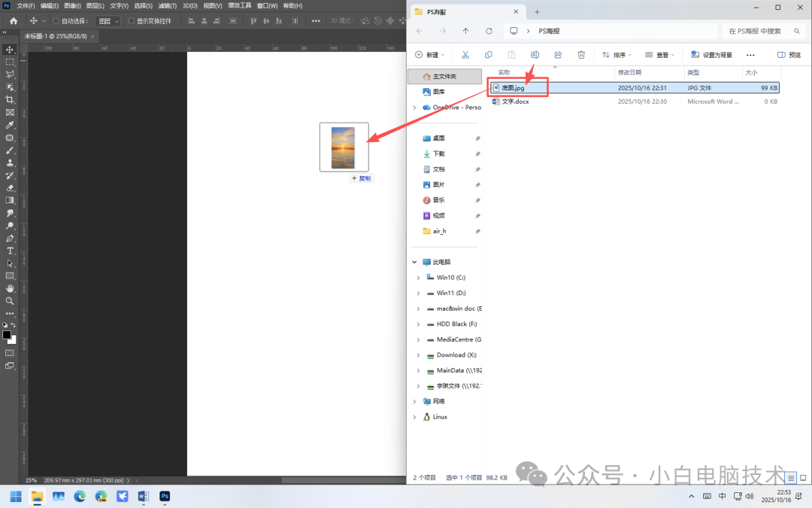Click the foreground color swatch
The height and width of the screenshot is (508, 812).
pyautogui.click(x=7, y=335)
